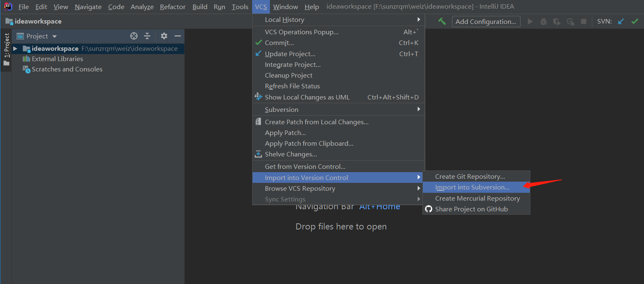Open Import into Version Control submenu
This screenshot has width=644, height=284.
pyautogui.click(x=339, y=177)
